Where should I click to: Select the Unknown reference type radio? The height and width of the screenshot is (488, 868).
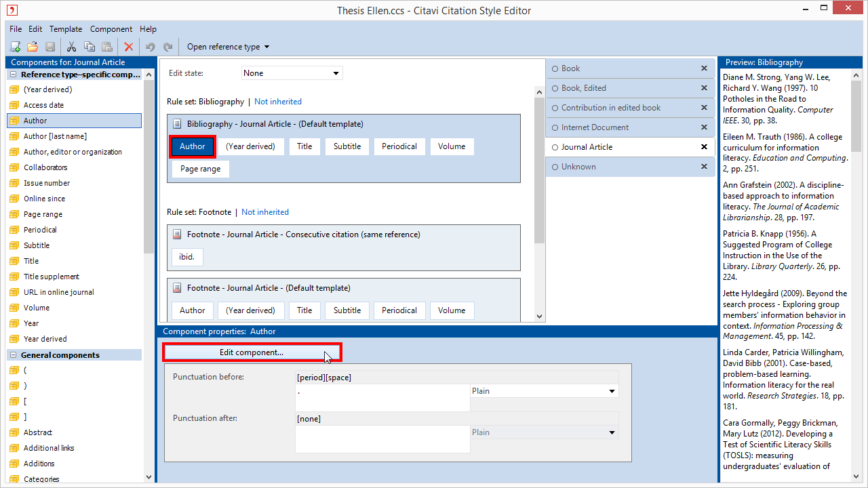coord(555,167)
